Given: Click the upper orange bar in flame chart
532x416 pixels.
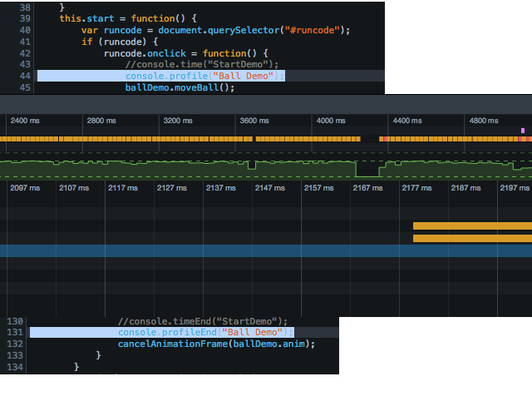Looking at the screenshot, I should (x=471, y=225).
